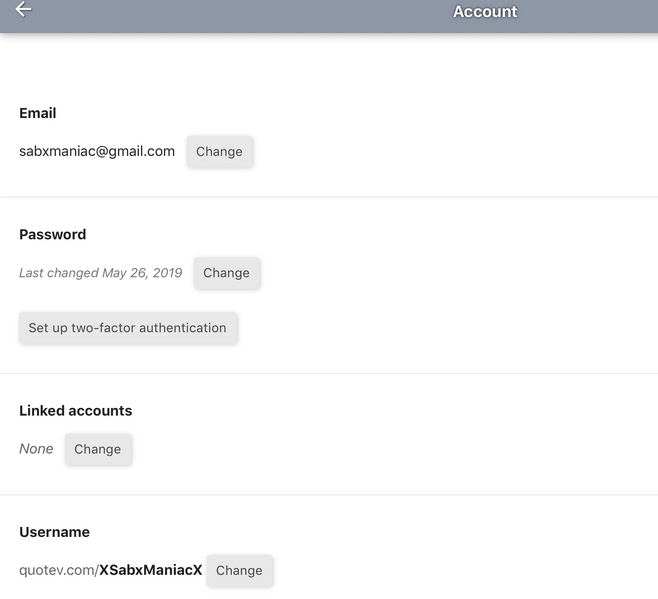
Task: Click the Username section heading
Action: point(55,532)
